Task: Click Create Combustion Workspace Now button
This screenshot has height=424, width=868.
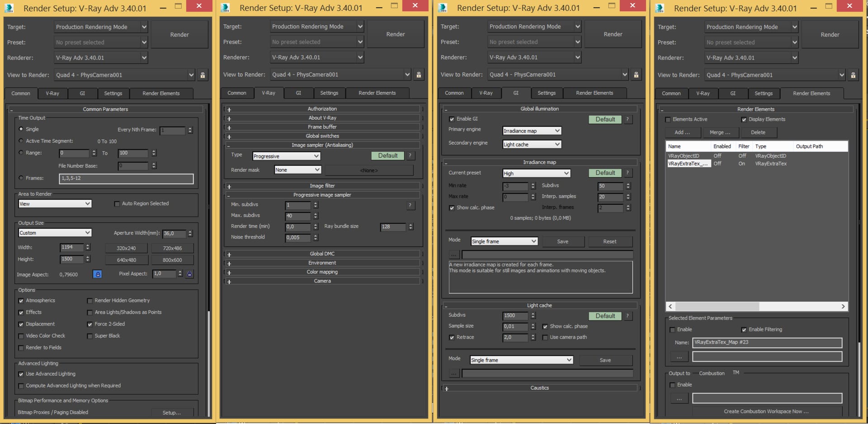Action: (x=766, y=411)
